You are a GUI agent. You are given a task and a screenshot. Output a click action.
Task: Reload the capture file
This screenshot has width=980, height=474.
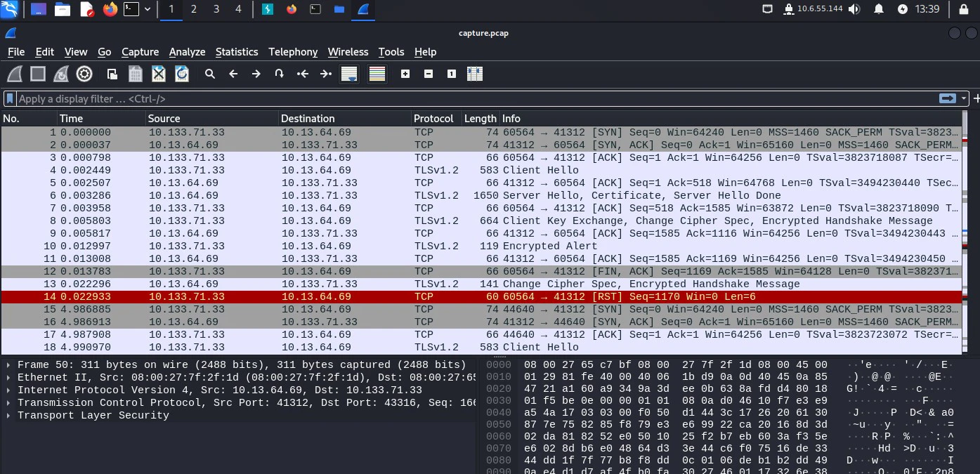182,74
